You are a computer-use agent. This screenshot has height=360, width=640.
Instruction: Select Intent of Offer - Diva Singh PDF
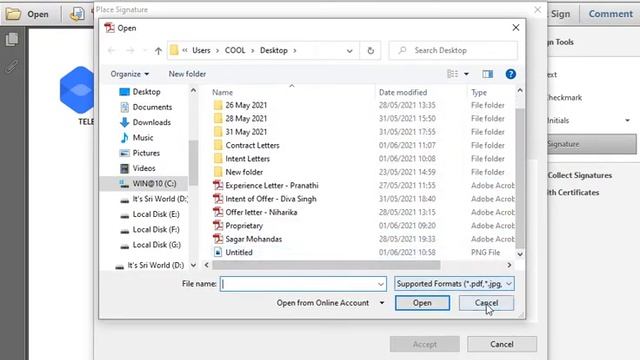tap(271, 199)
